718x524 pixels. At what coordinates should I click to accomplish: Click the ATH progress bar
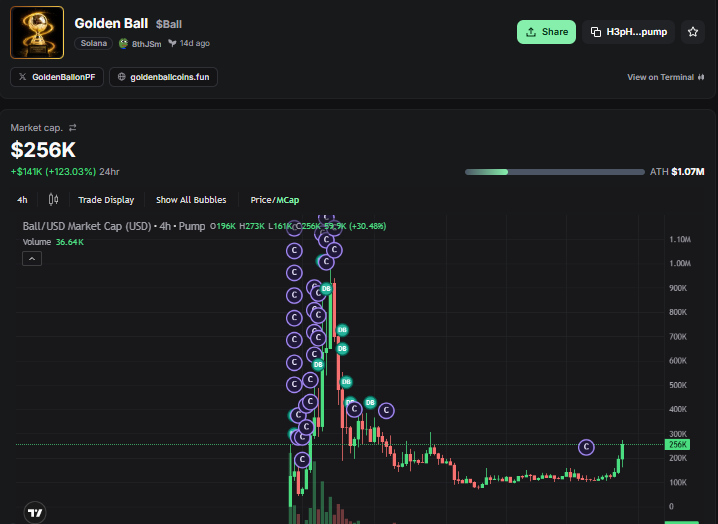pyautogui.click(x=555, y=172)
